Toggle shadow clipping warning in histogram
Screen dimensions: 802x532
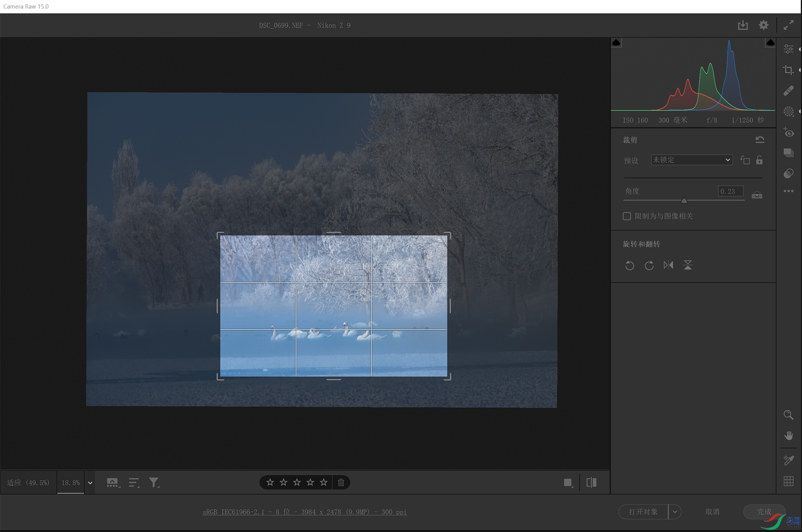tap(616, 42)
